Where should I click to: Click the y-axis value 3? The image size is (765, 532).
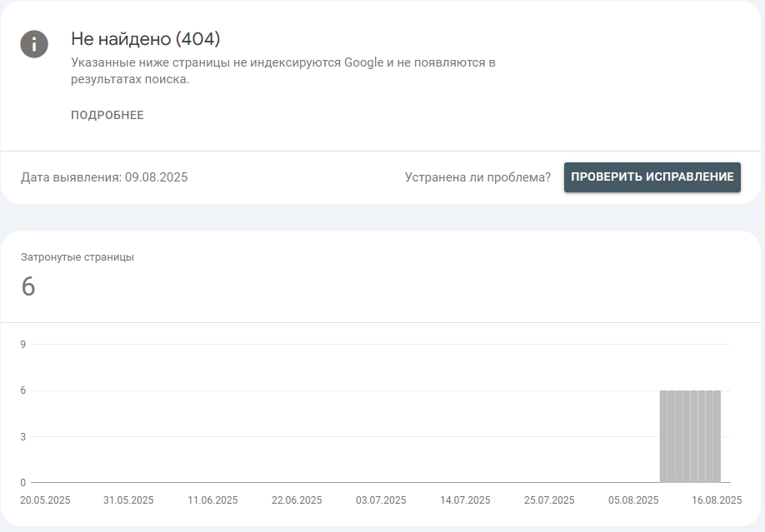click(23, 437)
